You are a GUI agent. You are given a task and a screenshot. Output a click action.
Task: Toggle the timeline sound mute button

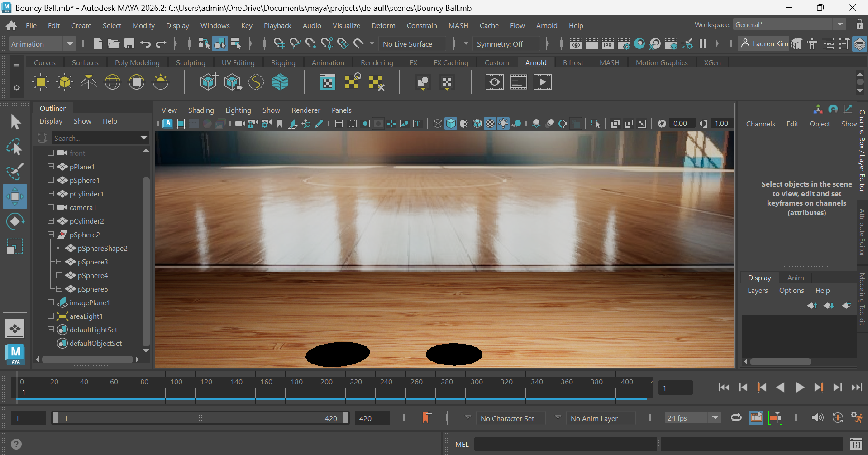tap(817, 418)
